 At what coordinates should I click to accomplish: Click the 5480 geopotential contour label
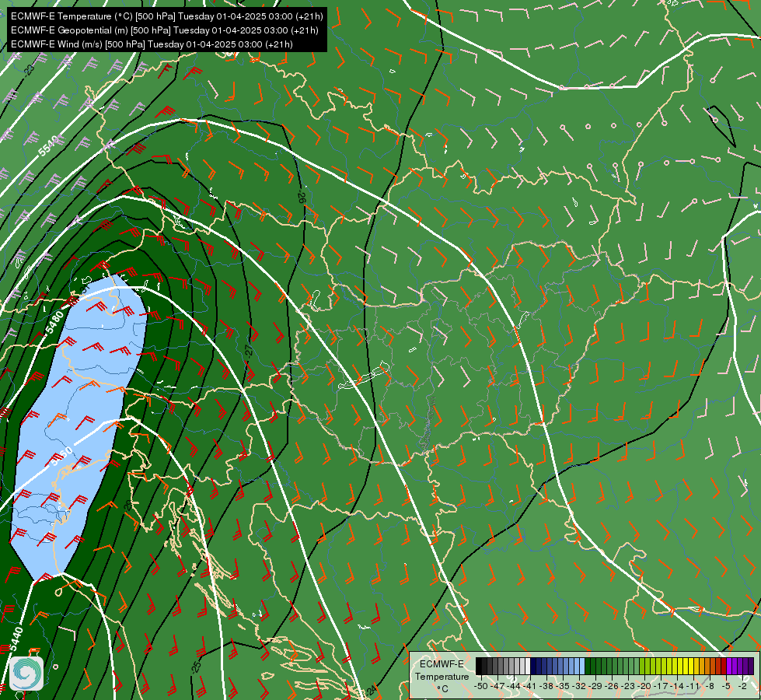click(x=54, y=323)
